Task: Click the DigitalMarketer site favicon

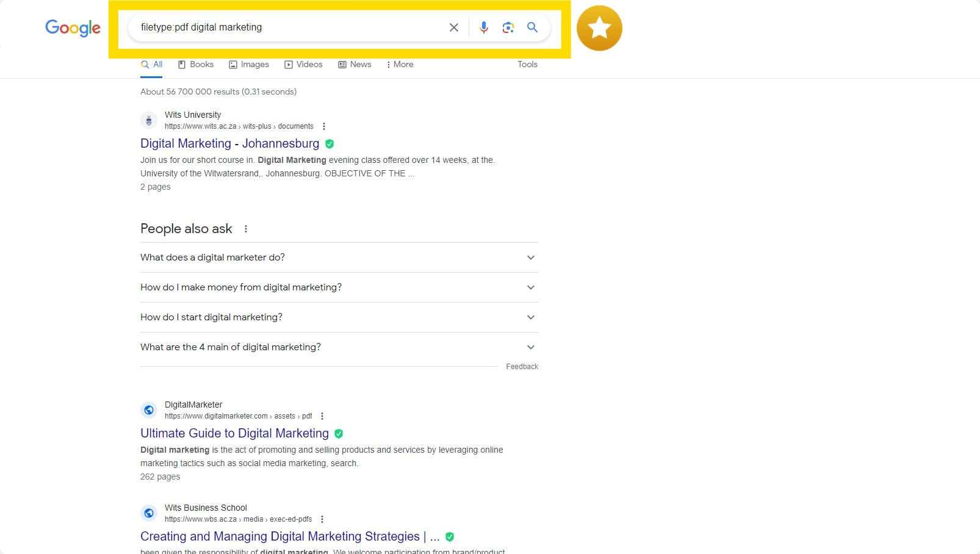Action: 149,410
